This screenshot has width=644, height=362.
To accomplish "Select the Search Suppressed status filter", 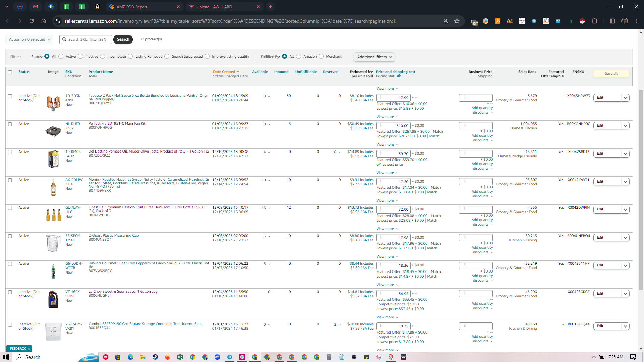I will (167, 56).
